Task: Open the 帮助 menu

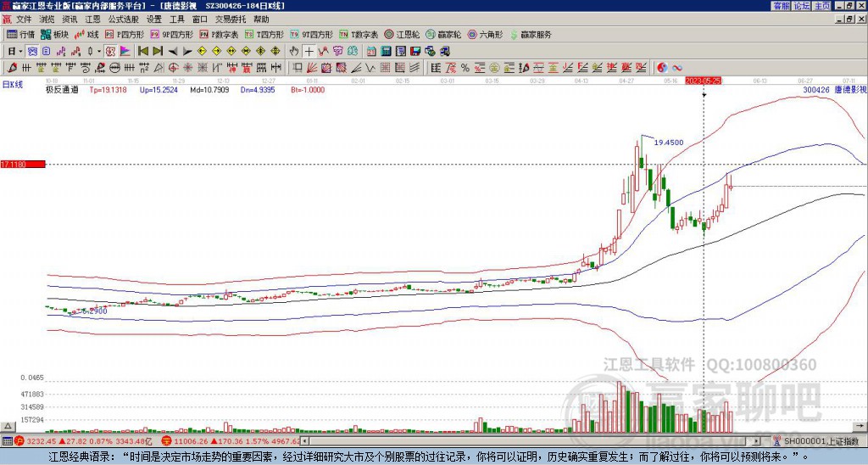Action: coord(261,20)
